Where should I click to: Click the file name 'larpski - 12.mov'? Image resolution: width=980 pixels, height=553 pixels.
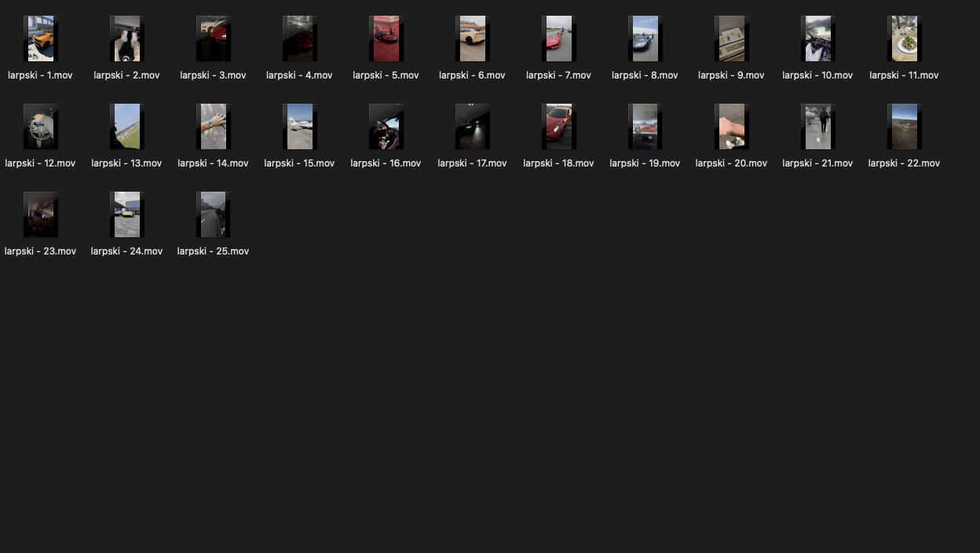pos(40,163)
